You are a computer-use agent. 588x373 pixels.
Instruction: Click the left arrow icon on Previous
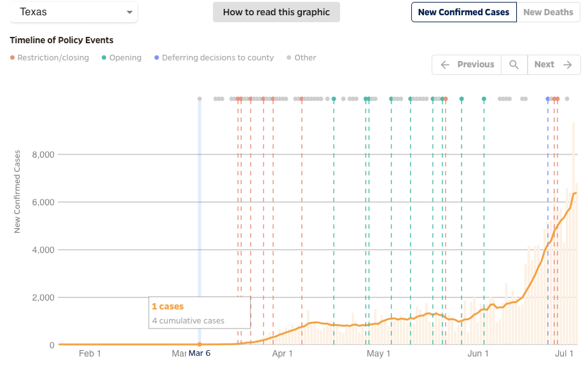click(445, 64)
